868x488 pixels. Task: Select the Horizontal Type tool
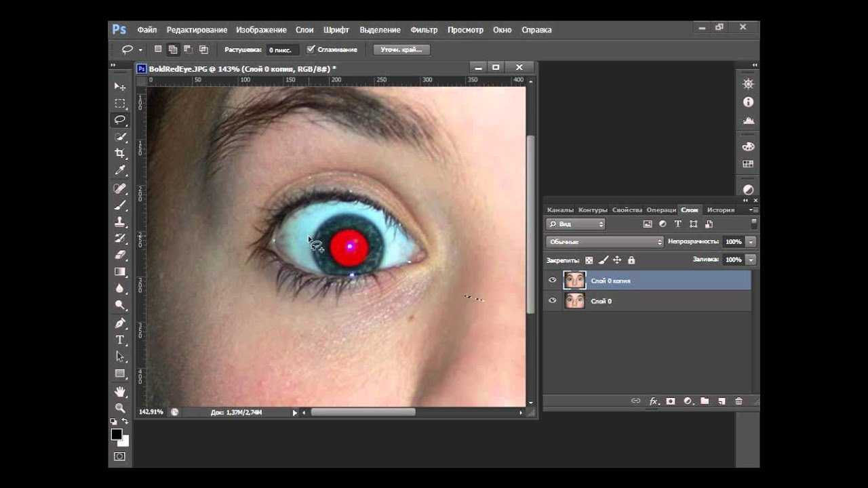coord(120,340)
